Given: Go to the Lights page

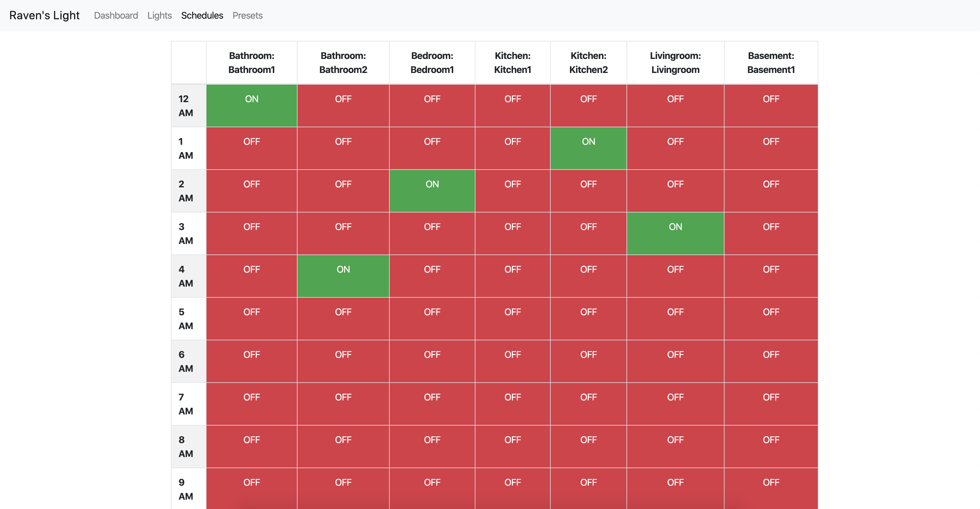Looking at the screenshot, I should 160,15.
